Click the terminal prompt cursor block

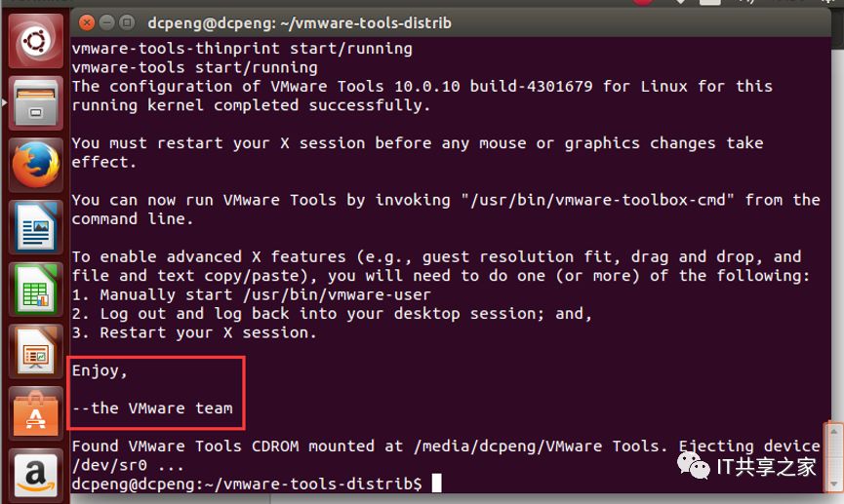point(436,483)
